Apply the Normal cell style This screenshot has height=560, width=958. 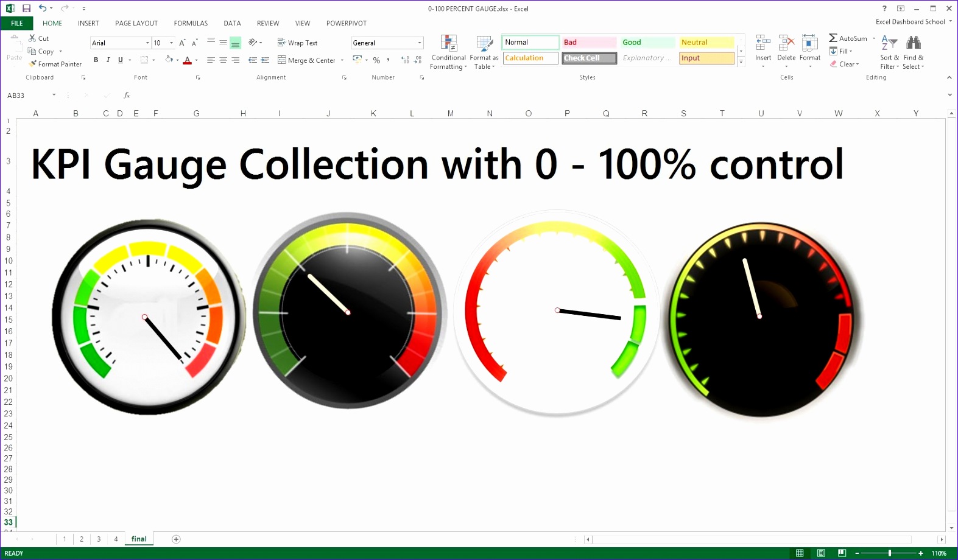[x=530, y=42]
